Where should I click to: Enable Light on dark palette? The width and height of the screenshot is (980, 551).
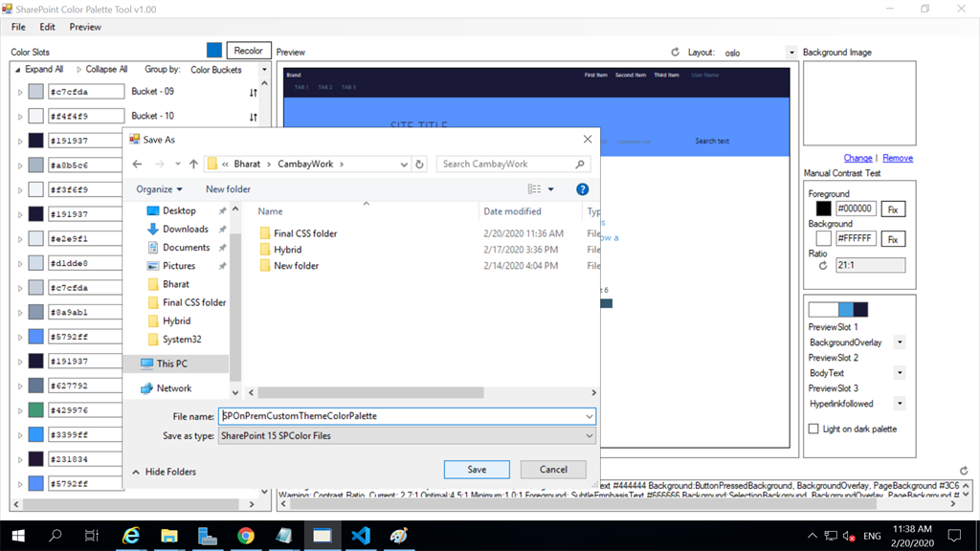pyautogui.click(x=813, y=429)
